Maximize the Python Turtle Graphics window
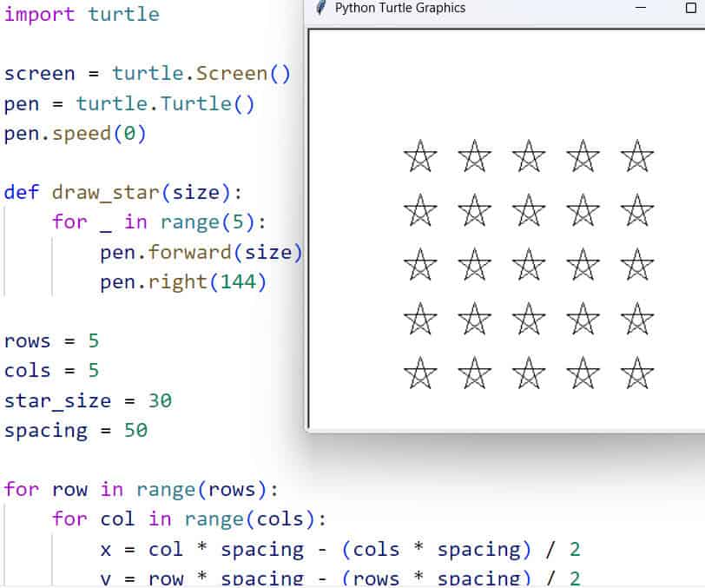Image resolution: width=705 pixels, height=588 pixels. (691, 8)
